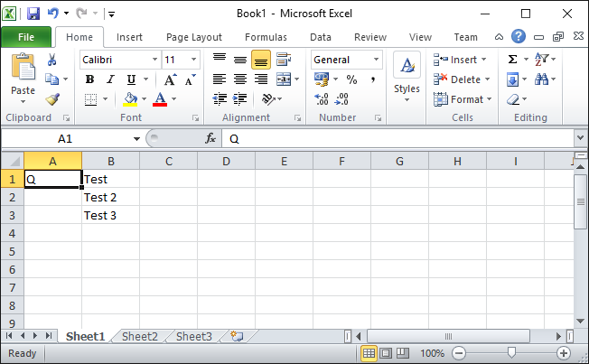Viewport: 589px width, 364px height.
Task: Set Top Align for cell
Action: (220, 59)
